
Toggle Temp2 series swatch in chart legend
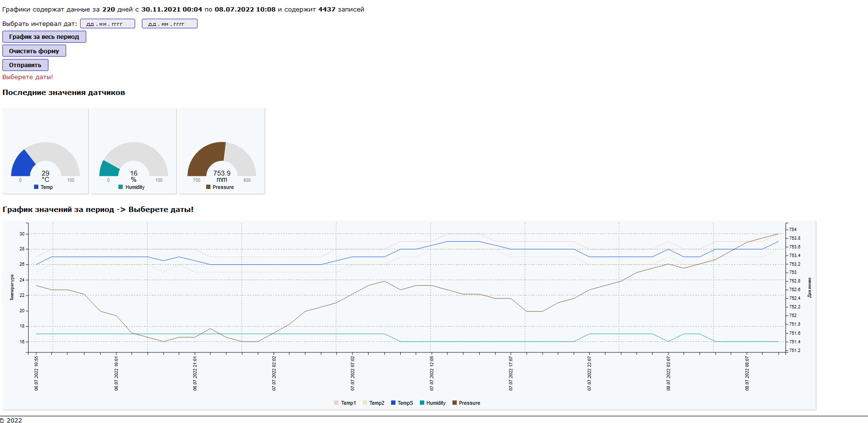click(365, 403)
